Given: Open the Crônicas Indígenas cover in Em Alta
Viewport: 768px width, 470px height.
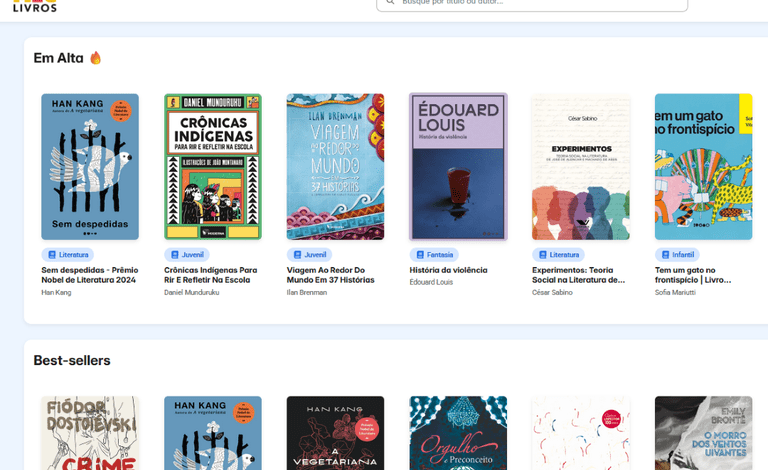Looking at the screenshot, I should (213, 167).
